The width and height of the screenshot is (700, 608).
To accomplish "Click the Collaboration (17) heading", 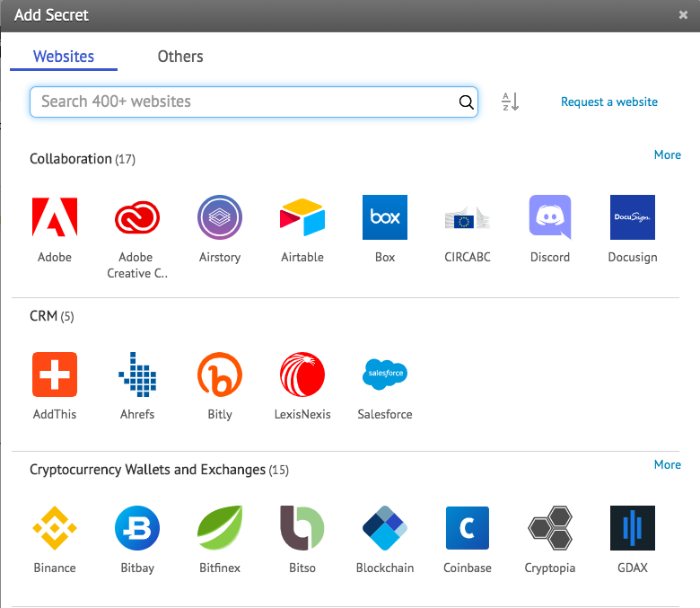I will coord(83,159).
